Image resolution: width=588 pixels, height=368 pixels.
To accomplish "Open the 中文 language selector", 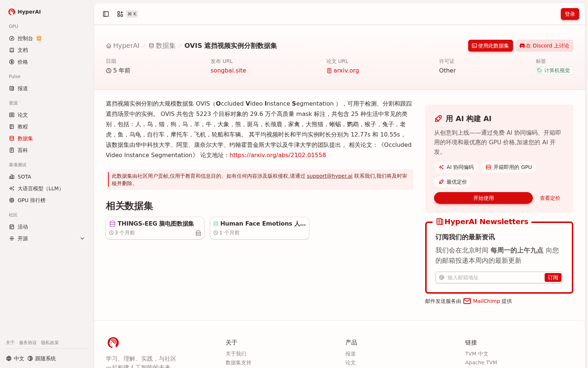I will pyautogui.click(x=15, y=358).
